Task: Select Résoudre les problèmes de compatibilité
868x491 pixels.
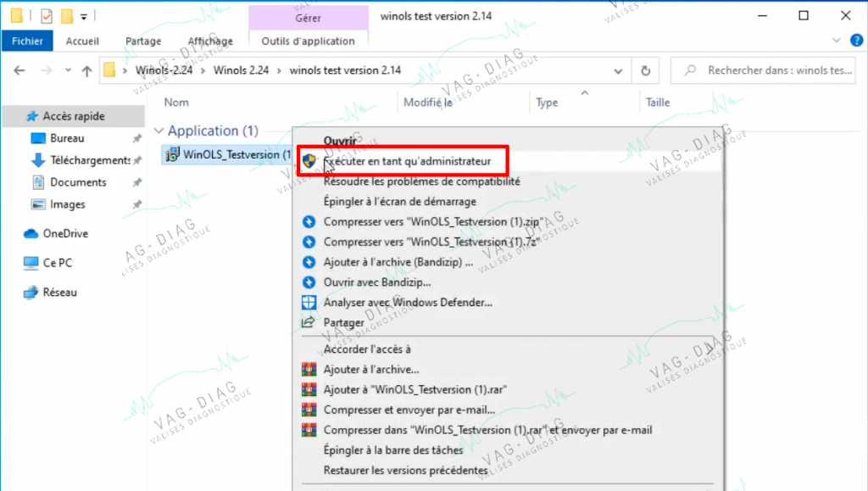Action: coord(422,181)
